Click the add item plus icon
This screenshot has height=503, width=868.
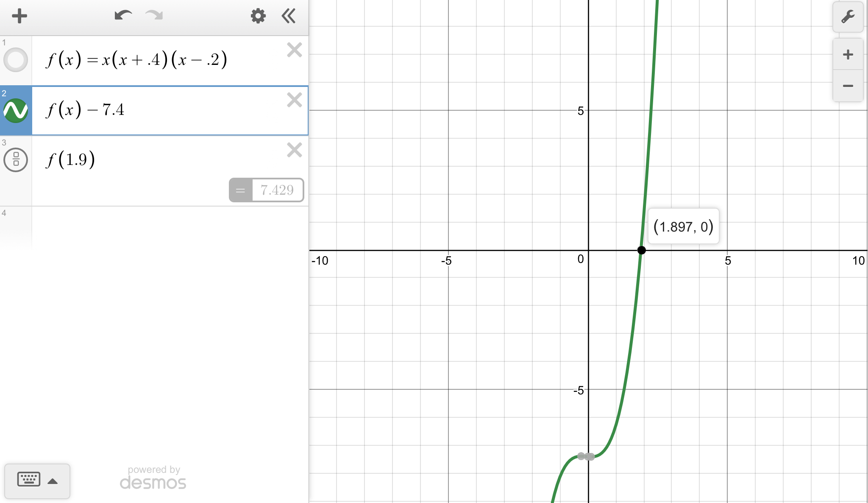point(19,17)
